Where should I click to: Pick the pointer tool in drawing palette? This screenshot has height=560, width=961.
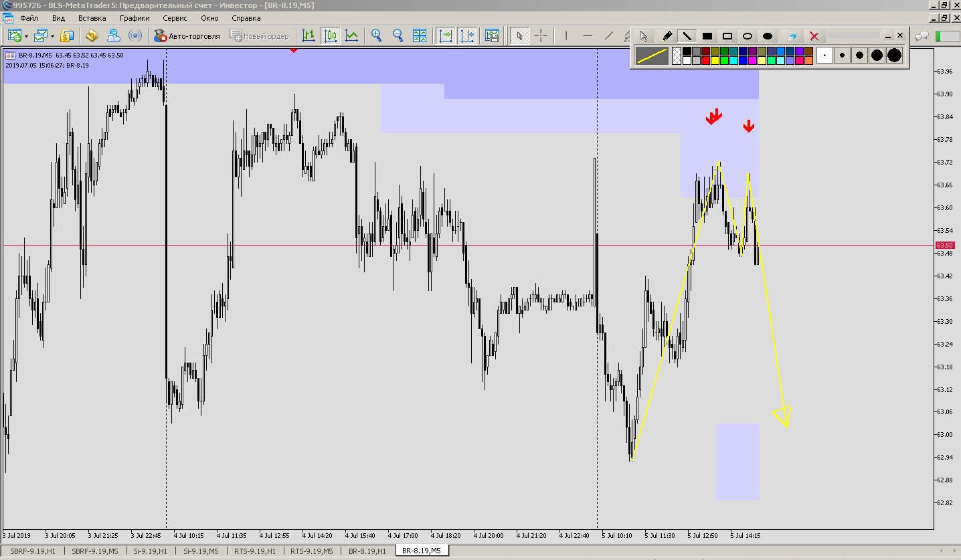(x=644, y=36)
